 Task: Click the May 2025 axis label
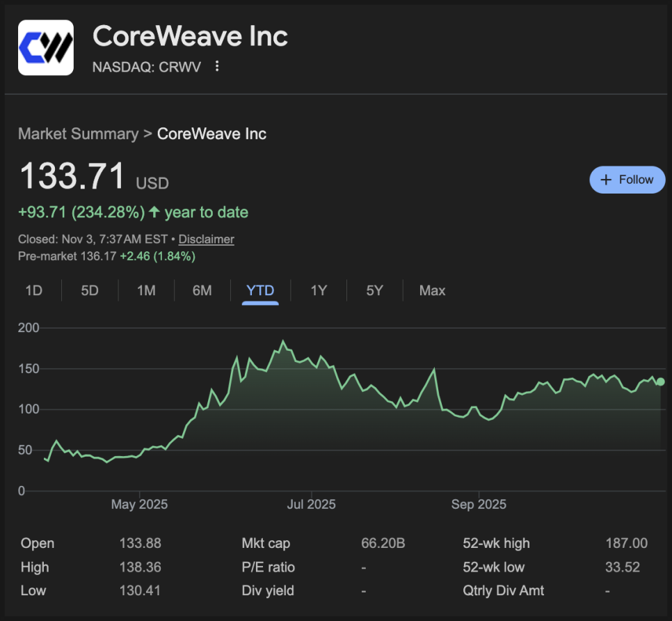(139, 504)
